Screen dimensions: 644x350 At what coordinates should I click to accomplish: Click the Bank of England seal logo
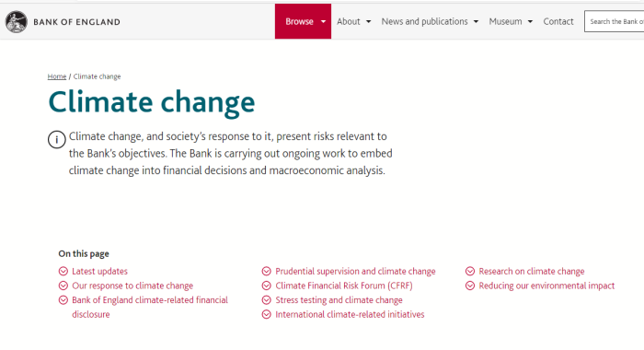point(17,22)
